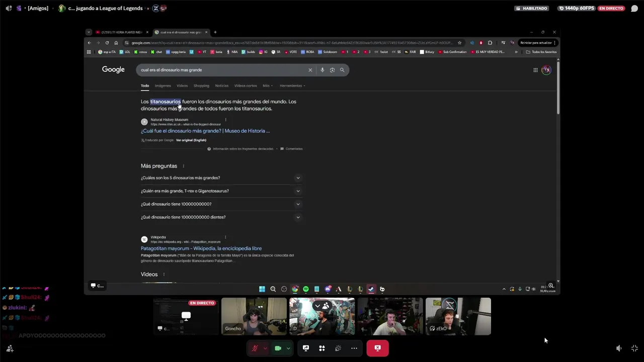
Task: Click the Windows Start button in the taskbar
Action: coord(262,289)
